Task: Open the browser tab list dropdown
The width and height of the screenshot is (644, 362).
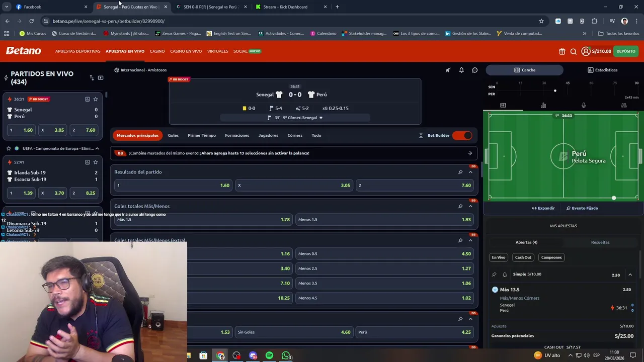Action: point(7,7)
